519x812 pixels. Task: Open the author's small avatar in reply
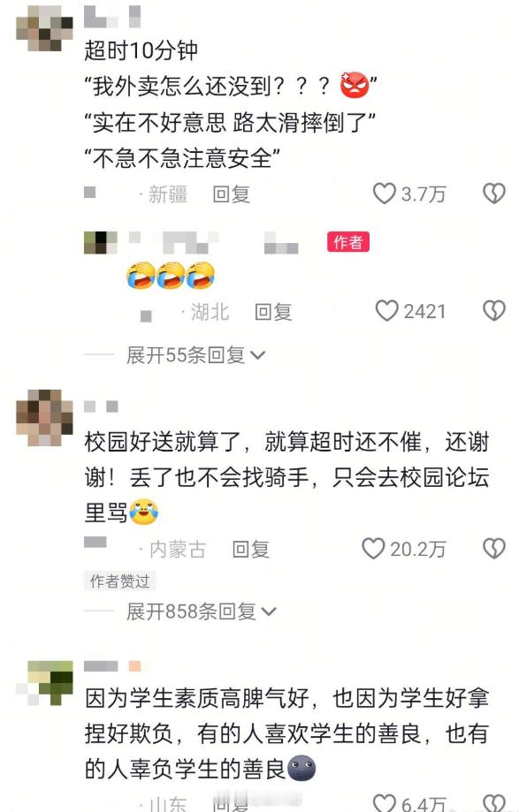coord(101,242)
